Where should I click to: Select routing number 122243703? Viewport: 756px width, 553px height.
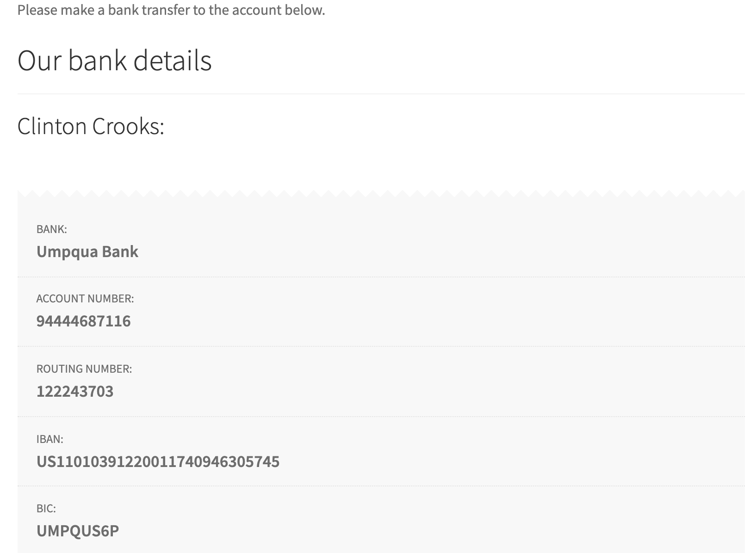coord(75,392)
